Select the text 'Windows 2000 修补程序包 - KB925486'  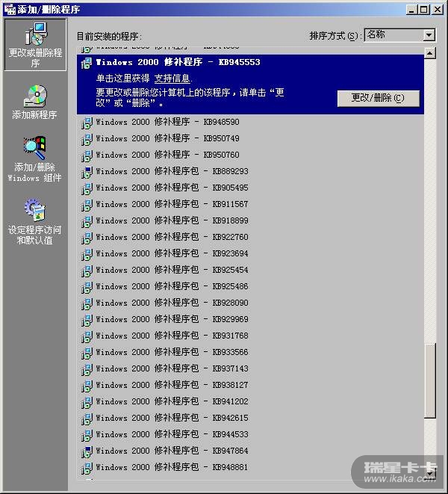click(x=172, y=286)
